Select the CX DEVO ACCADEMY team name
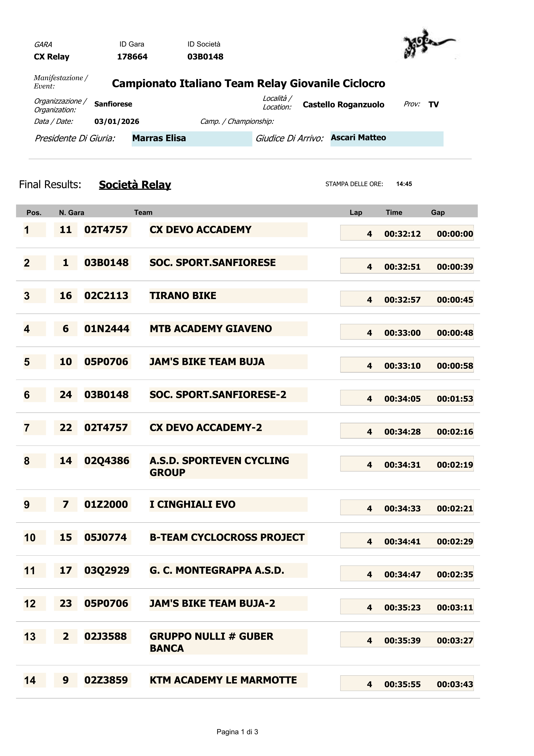The height and width of the screenshot is (756, 534). (x=200, y=230)
